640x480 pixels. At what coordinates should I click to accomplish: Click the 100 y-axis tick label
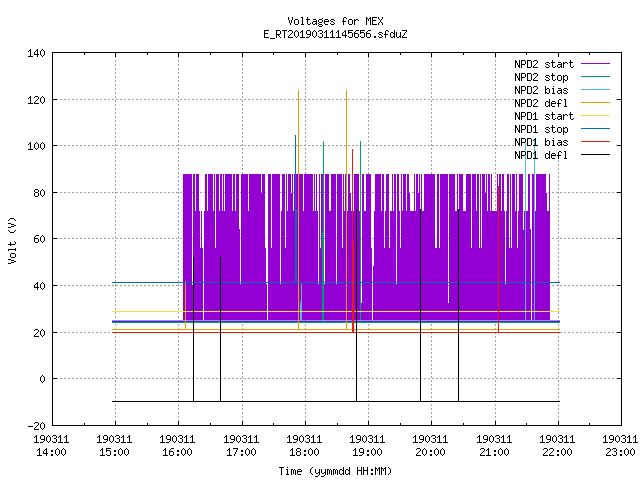(x=36, y=146)
